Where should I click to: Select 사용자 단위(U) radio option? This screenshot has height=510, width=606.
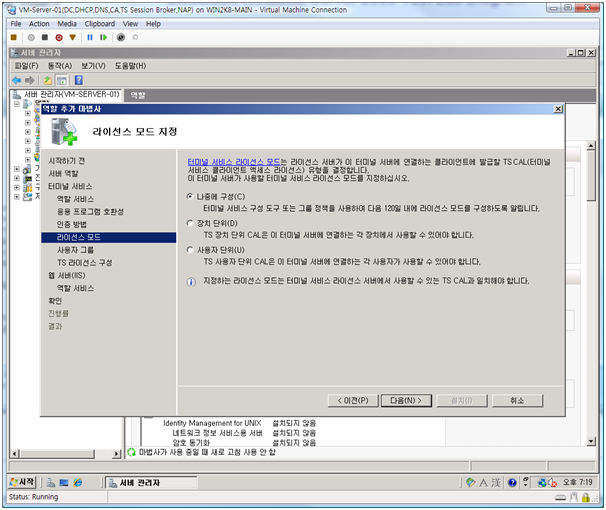[x=190, y=250]
